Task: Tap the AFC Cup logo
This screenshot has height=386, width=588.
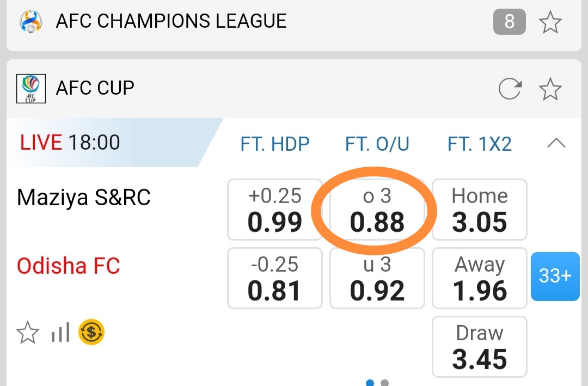Action: pyautogui.click(x=31, y=89)
